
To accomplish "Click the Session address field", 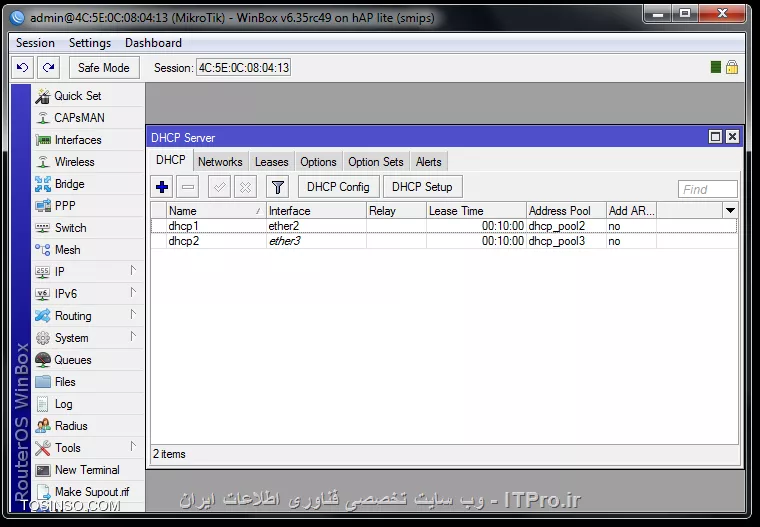I will tap(243, 67).
